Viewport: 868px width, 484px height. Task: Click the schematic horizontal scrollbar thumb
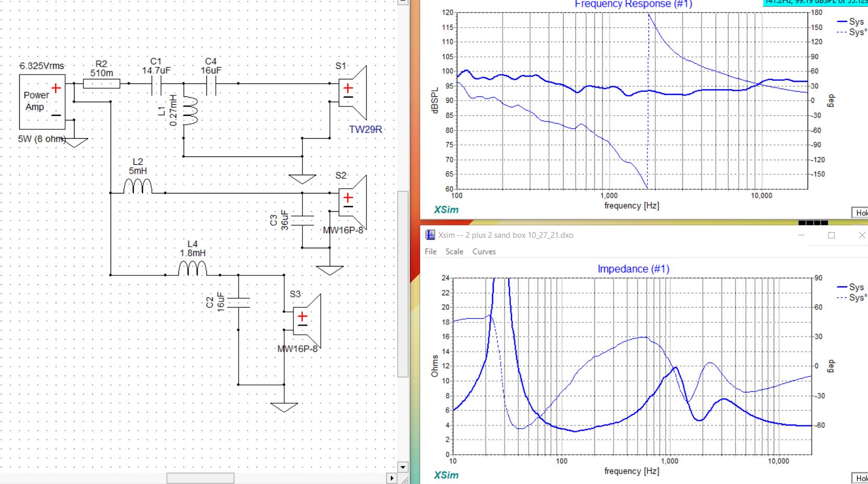click(200, 478)
